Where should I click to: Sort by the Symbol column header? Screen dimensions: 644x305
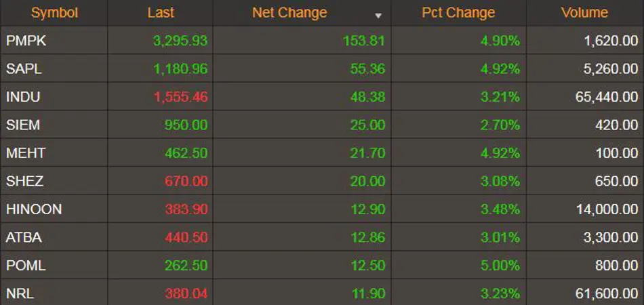click(x=54, y=13)
